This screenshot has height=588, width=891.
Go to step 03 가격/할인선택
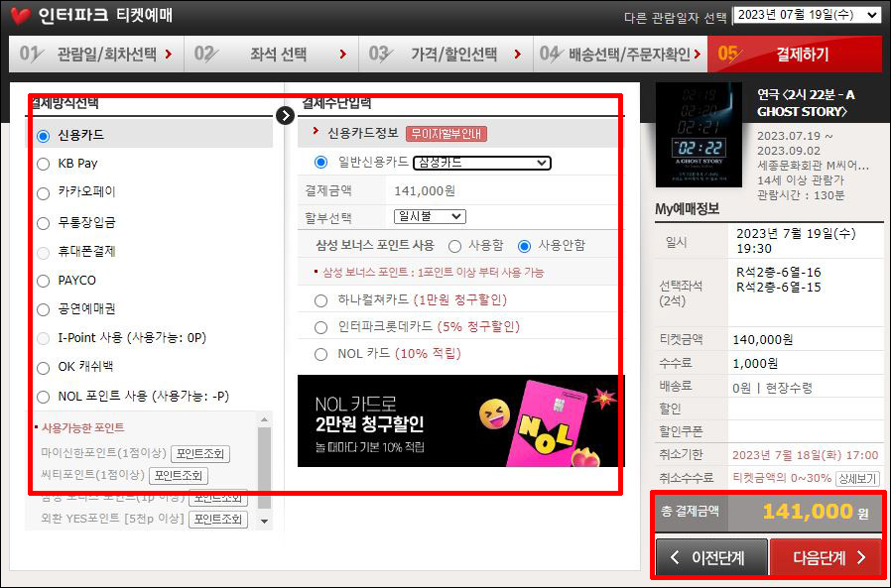point(445,54)
